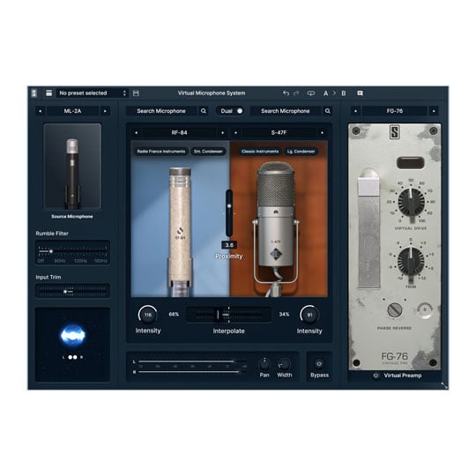Click the Classic Instruments tag
This screenshot has height=476, width=476.
pos(260,152)
